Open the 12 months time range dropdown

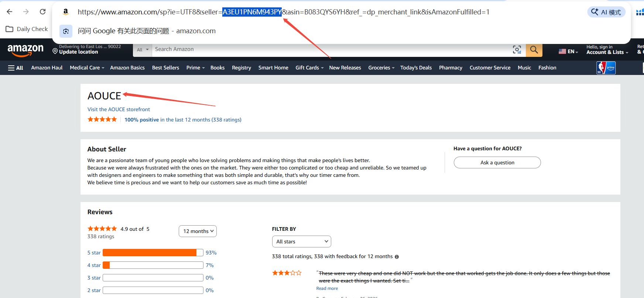198,231
